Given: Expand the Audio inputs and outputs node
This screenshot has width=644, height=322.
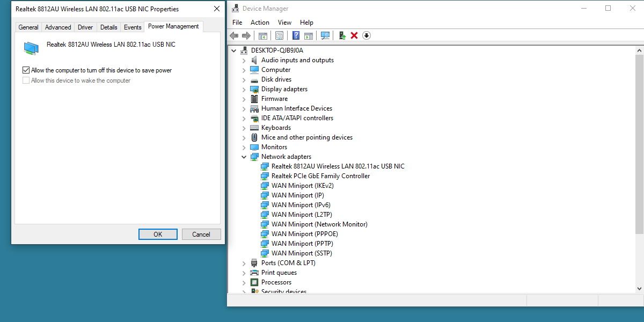Looking at the screenshot, I should click(x=244, y=60).
